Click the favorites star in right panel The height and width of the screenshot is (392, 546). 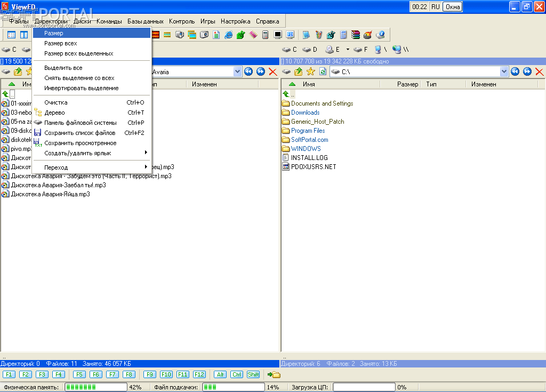coord(311,72)
